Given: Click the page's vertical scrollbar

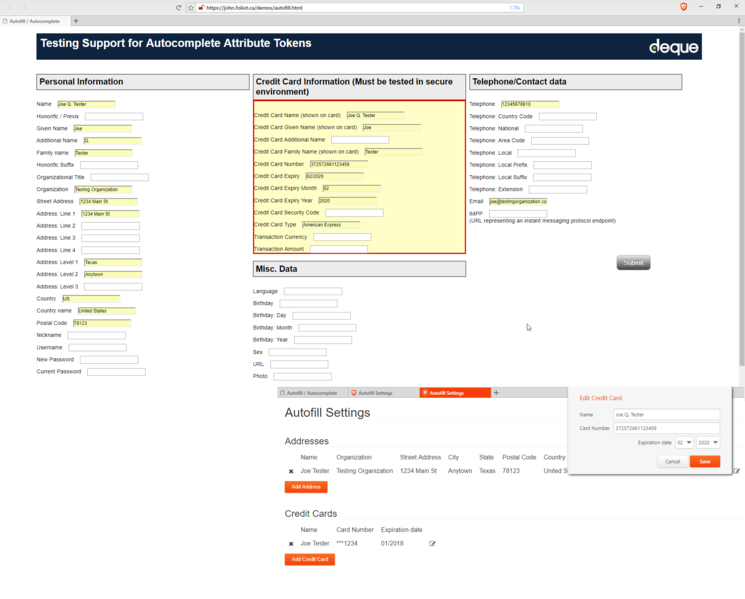Looking at the screenshot, I should click(x=740, y=200).
